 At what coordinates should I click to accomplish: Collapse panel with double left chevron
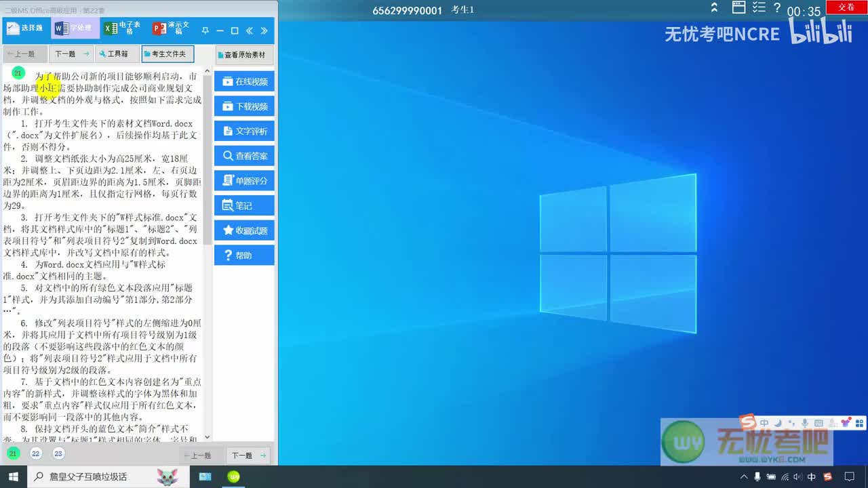(x=250, y=30)
